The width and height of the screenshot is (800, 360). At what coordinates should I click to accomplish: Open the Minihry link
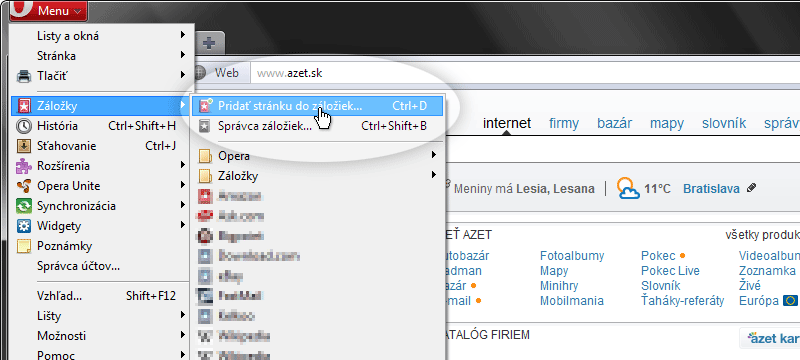coord(559,286)
